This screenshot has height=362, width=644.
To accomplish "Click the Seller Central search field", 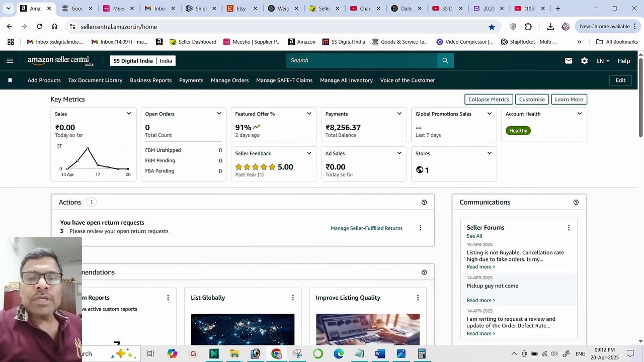I will pos(362,61).
